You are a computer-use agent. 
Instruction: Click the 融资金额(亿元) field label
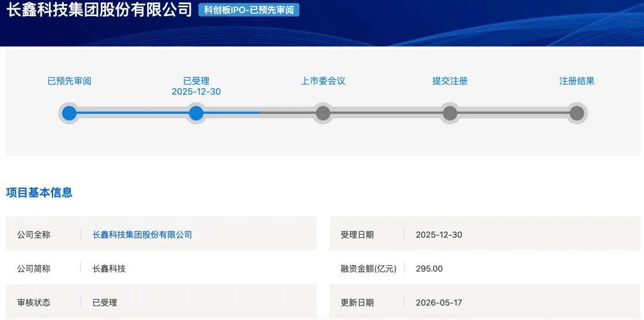point(369,269)
